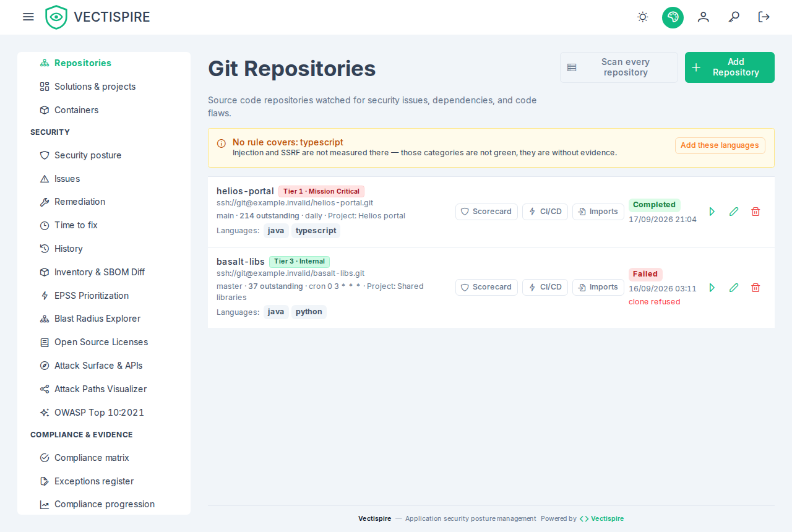This screenshot has width=792, height=532.
Task: Edit the basalt-libs repository
Action: tap(734, 288)
